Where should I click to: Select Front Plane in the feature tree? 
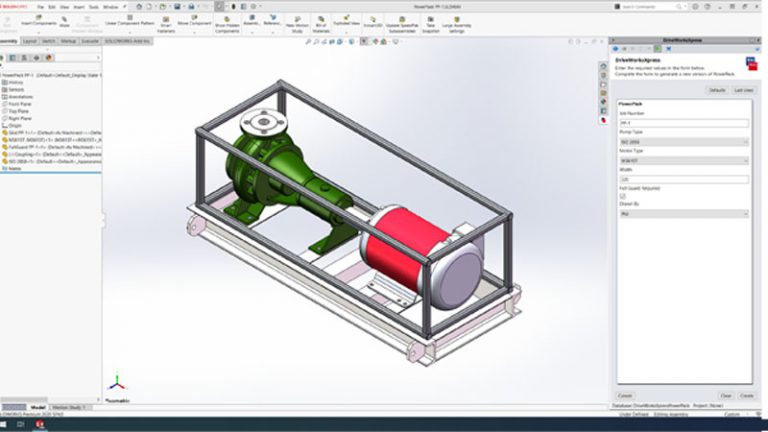click(20, 104)
